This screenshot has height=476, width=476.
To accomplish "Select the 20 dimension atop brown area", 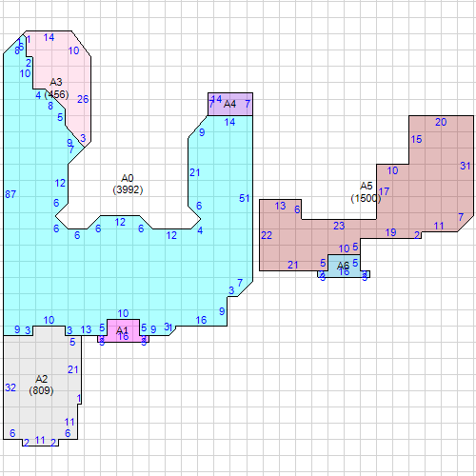I will coord(441,122).
